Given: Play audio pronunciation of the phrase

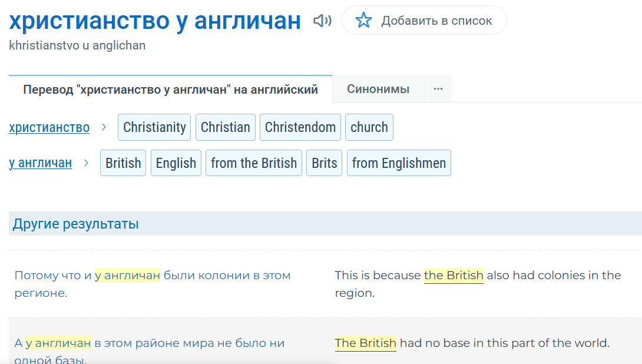Looking at the screenshot, I should pos(322,21).
